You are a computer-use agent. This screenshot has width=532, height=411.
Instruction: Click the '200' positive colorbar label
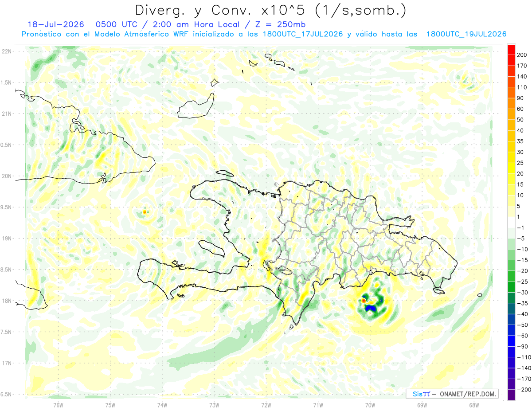(x=522, y=55)
